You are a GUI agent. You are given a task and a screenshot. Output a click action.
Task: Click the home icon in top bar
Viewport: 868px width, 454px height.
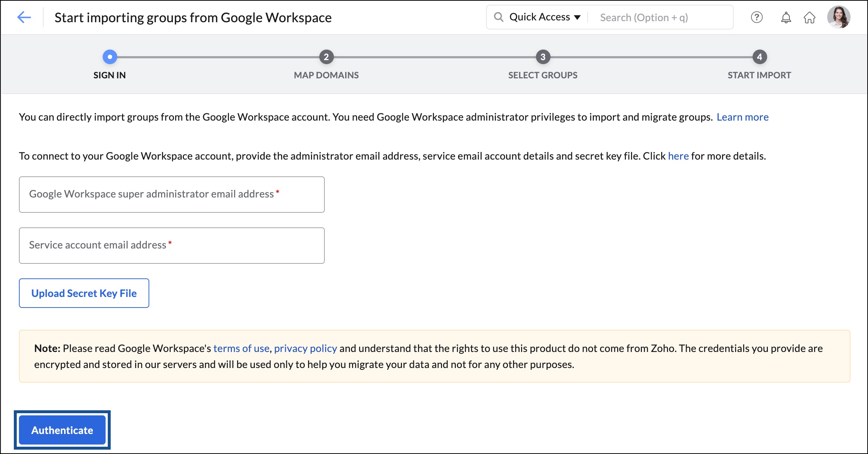click(x=809, y=17)
